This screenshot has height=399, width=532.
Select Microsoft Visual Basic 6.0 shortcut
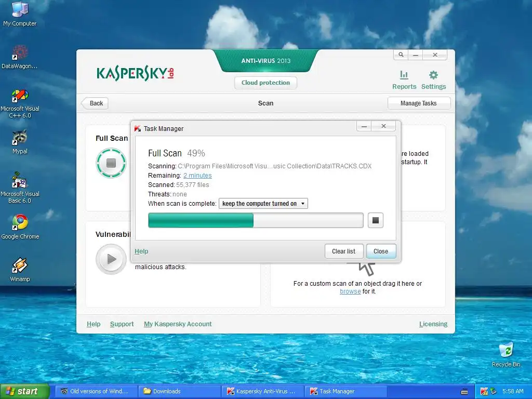coord(20,188)
